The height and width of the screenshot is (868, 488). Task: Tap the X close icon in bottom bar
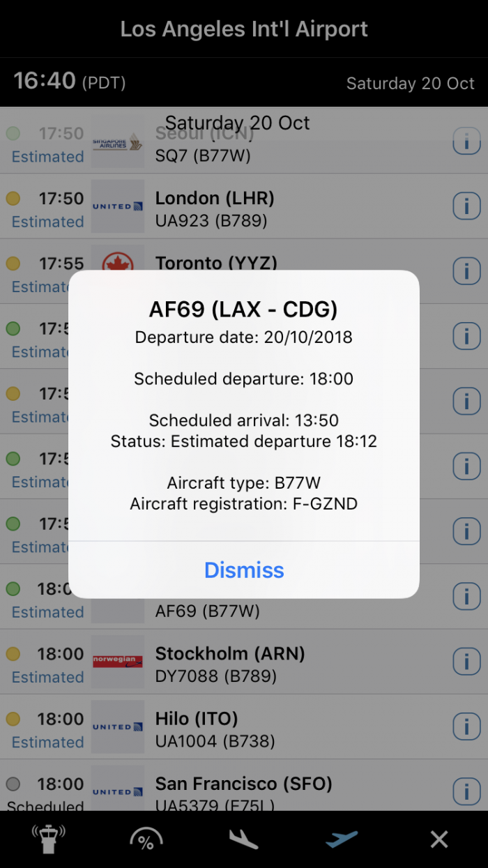pyautogui.click(x=439, y=839)
